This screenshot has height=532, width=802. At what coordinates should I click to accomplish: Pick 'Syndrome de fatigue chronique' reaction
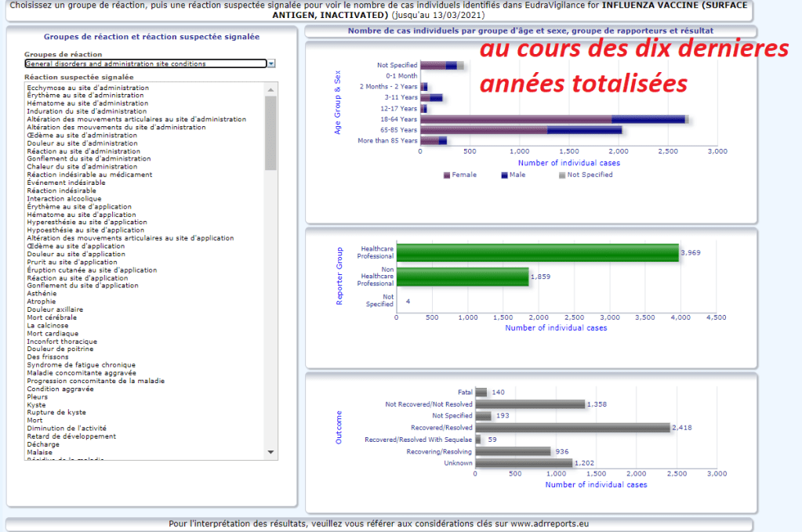click(x=81, y=364)
